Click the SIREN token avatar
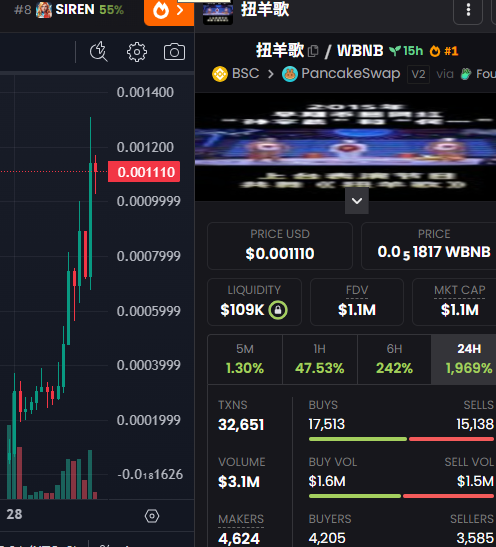This screenshot has width=496, height=547. [44, 10]
